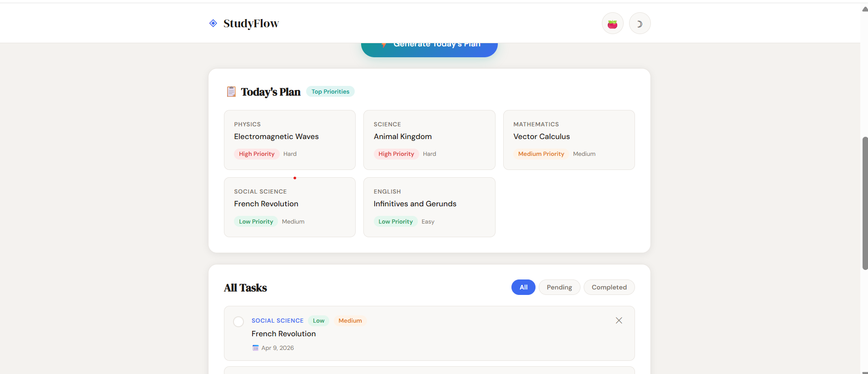Viewport: 868px width, 374px height.
Task: Click the calendar icon beside Apr 9, 2026
Action: tap(255, 348)
